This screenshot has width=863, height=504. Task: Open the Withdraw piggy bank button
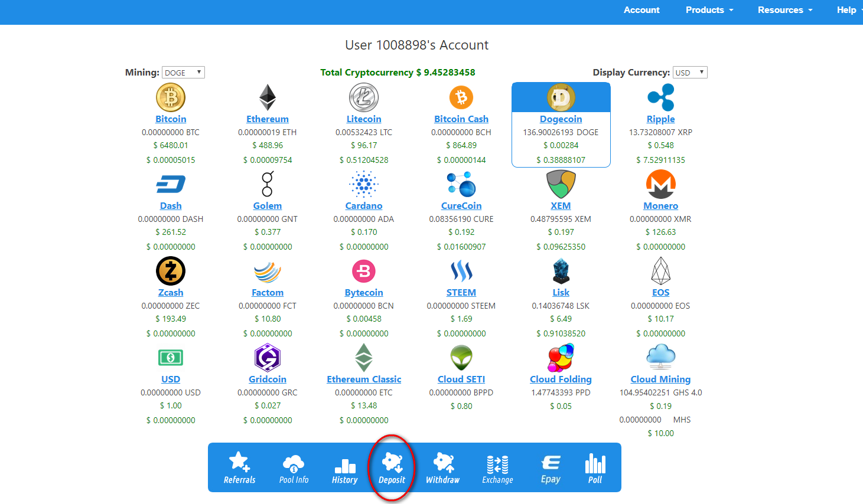tap(442, 468)
